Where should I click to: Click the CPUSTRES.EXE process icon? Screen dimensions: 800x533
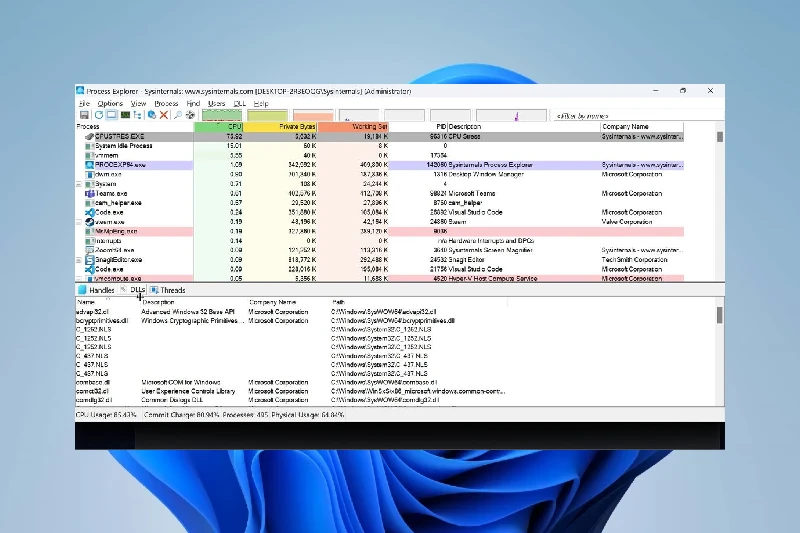[x=89, y=137]
